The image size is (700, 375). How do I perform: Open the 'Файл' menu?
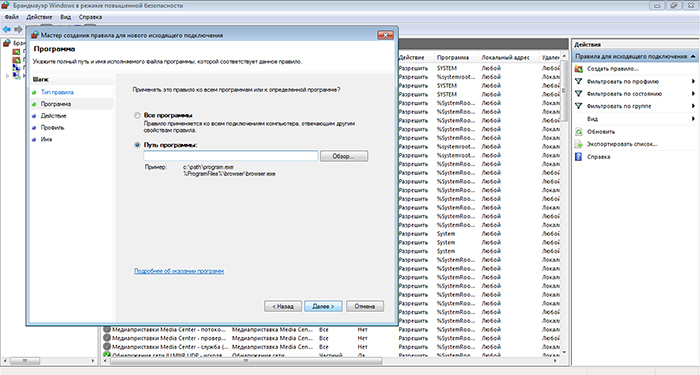pyautogui.click(x=12, y=17)
